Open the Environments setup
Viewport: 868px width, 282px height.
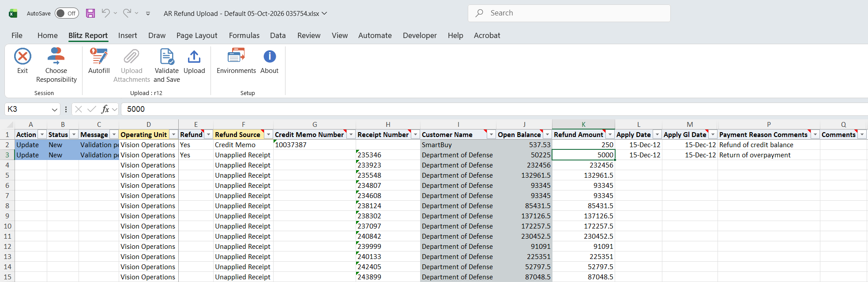236,61
